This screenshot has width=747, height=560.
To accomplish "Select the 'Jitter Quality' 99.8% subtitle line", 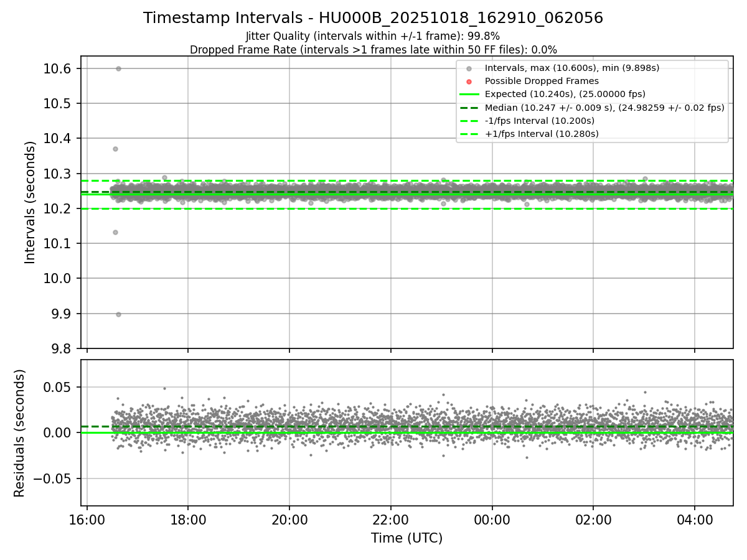I will 373,36.
